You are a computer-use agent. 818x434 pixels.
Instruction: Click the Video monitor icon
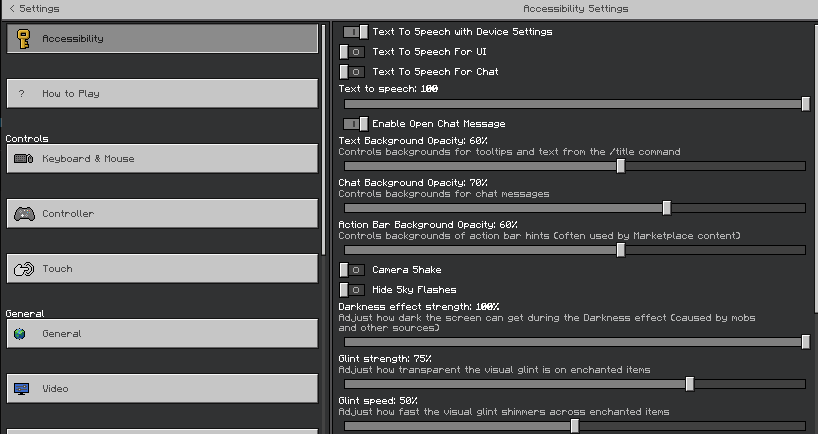point(21,389)
